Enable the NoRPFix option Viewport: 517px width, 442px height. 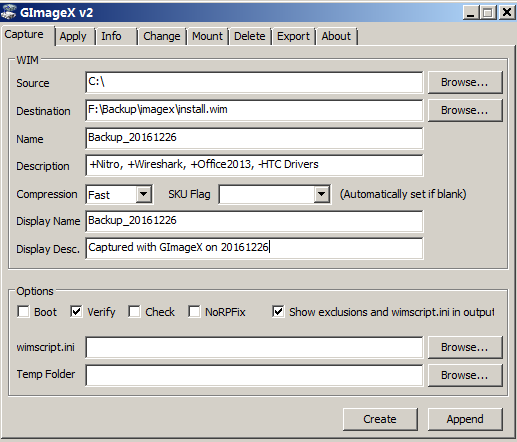(194, 312)
